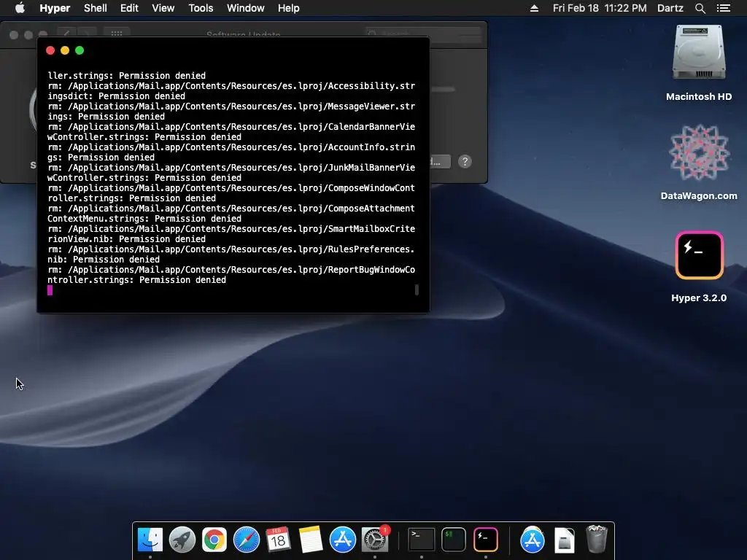The image size is (747, 560).
Task: Close the Hyper terminal window
Action: coord(50,50)
